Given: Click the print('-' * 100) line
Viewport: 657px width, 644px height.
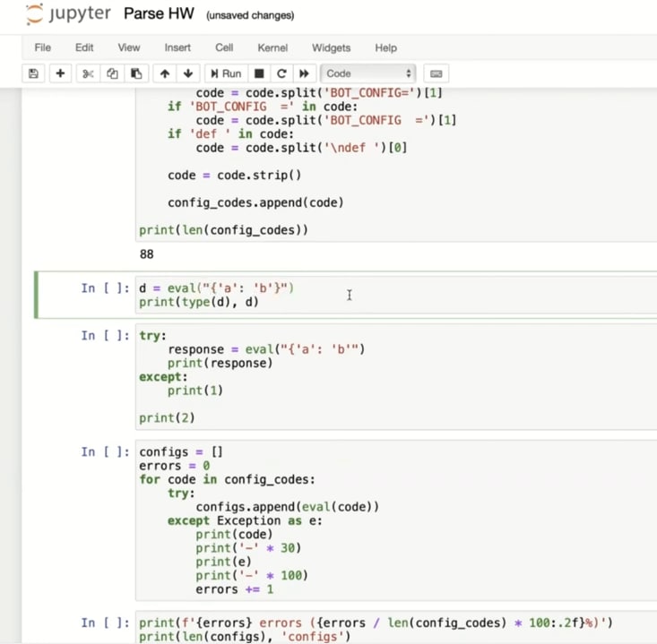Looking at the screenshot, I should coord(252,575).
